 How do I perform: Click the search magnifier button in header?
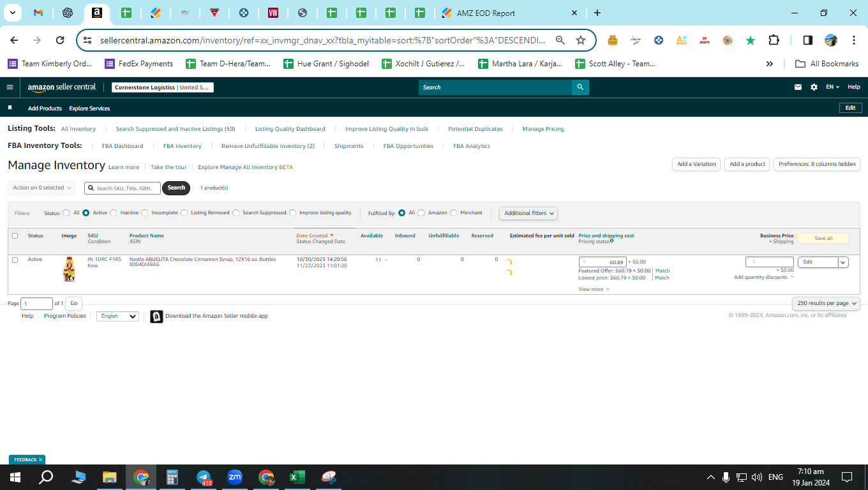[580, 87]
